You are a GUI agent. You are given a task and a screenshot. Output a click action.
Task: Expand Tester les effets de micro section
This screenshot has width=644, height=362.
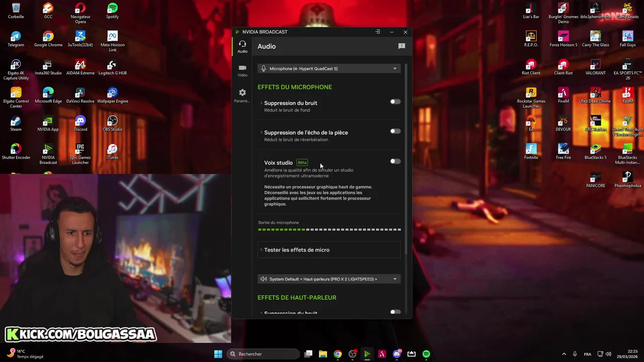329,250
